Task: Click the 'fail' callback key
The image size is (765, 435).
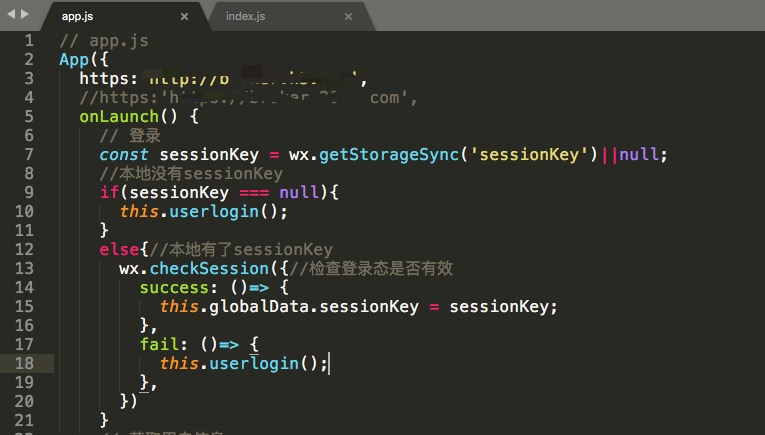Action: (159, 345)
